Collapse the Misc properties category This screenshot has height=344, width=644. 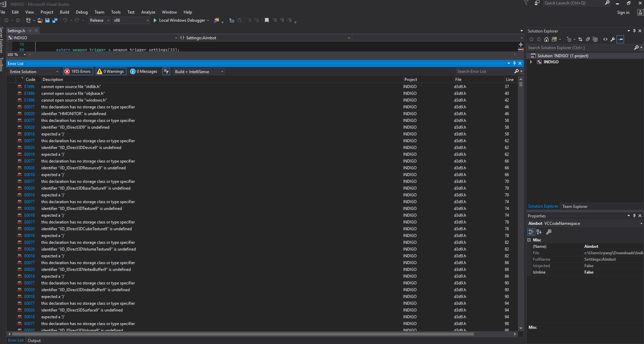coord(529,240)
